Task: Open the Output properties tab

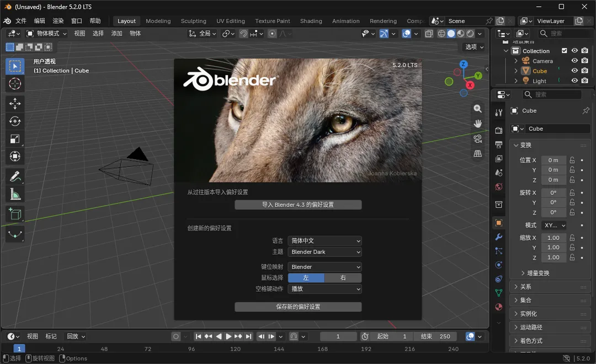Action: tap(499, 144)
